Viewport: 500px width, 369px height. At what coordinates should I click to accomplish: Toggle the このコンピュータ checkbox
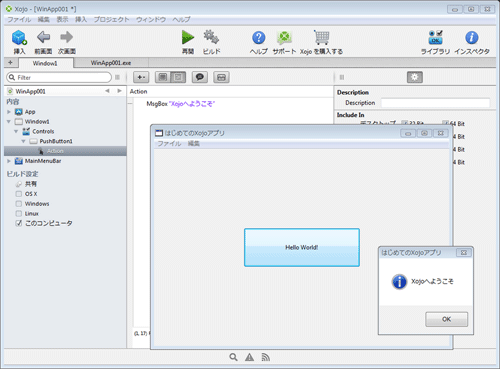pyautogui.click(x=19, y=223)
